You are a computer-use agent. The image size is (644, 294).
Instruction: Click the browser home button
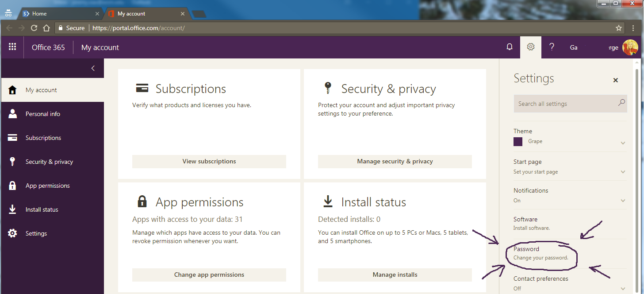pos(46,28)
